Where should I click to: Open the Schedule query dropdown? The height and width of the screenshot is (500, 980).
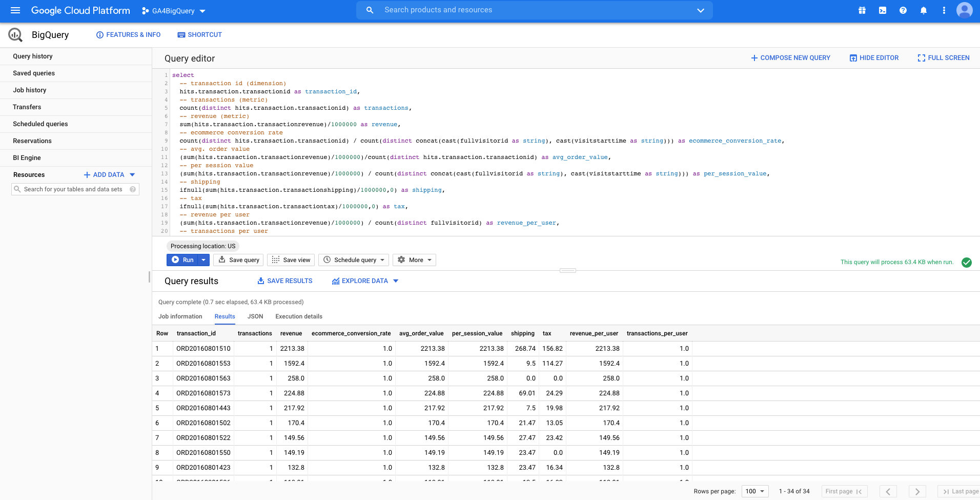pyautogui.click(x=354, y=260)
